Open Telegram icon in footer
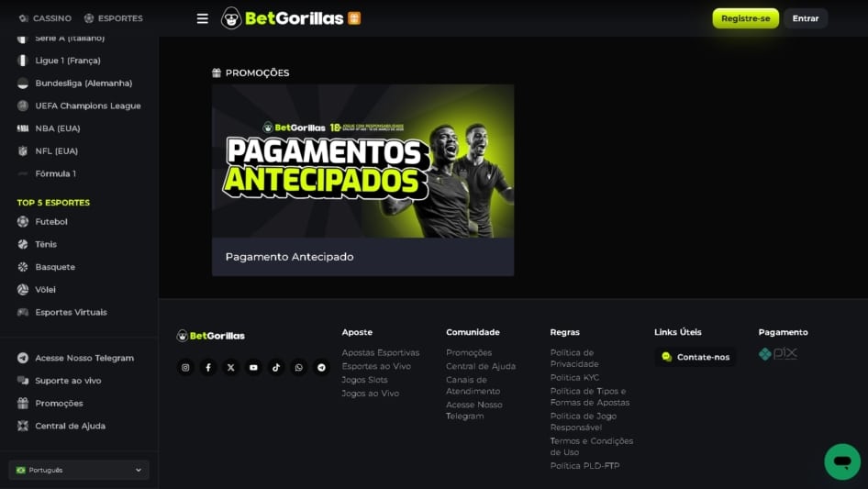 [322, 367]
